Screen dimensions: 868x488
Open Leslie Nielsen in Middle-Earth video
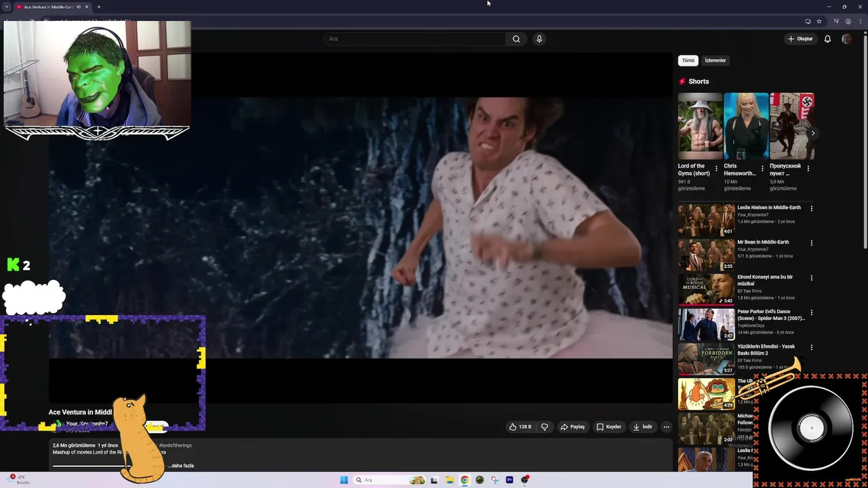[x=769, y=207]
